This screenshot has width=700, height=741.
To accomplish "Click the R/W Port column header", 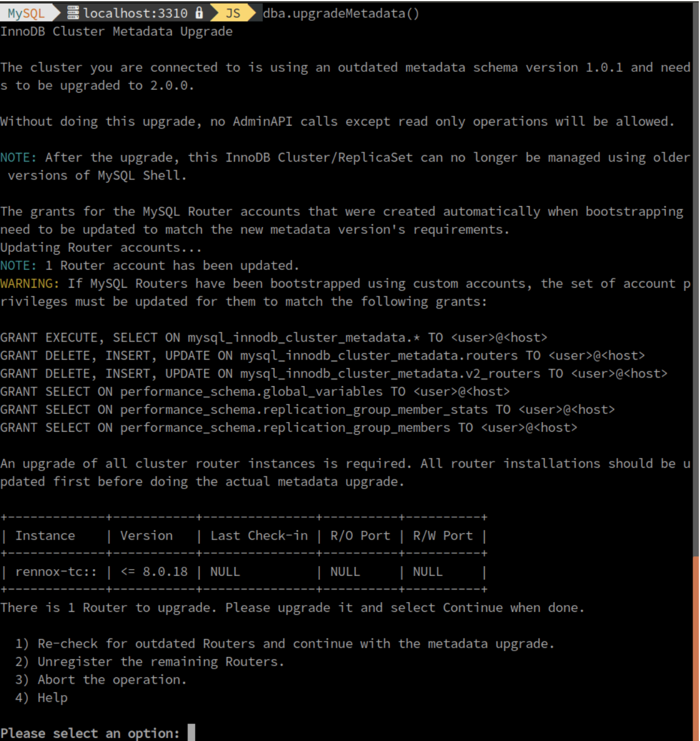I will pyautogui.click(x=443, y=535).
